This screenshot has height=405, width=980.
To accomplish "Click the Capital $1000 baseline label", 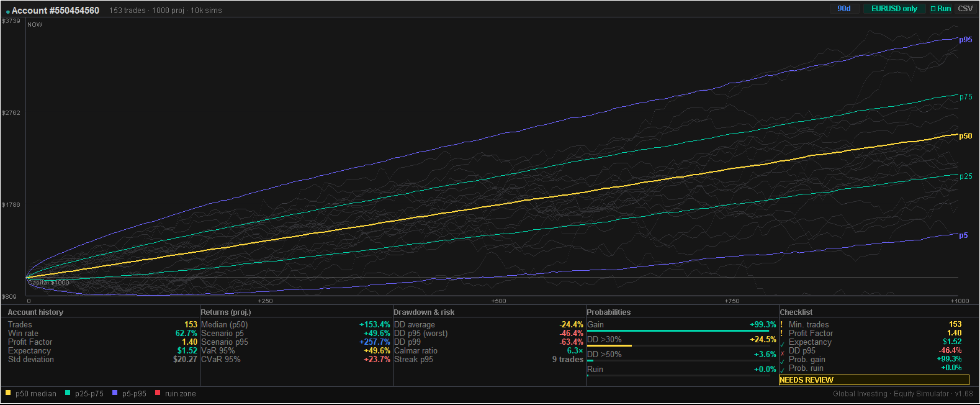I will [48, 283].
